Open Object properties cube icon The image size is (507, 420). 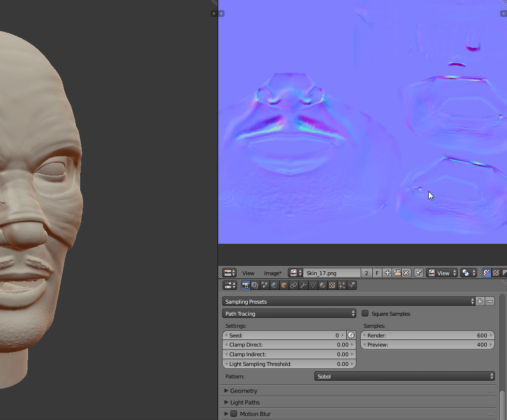284,285
